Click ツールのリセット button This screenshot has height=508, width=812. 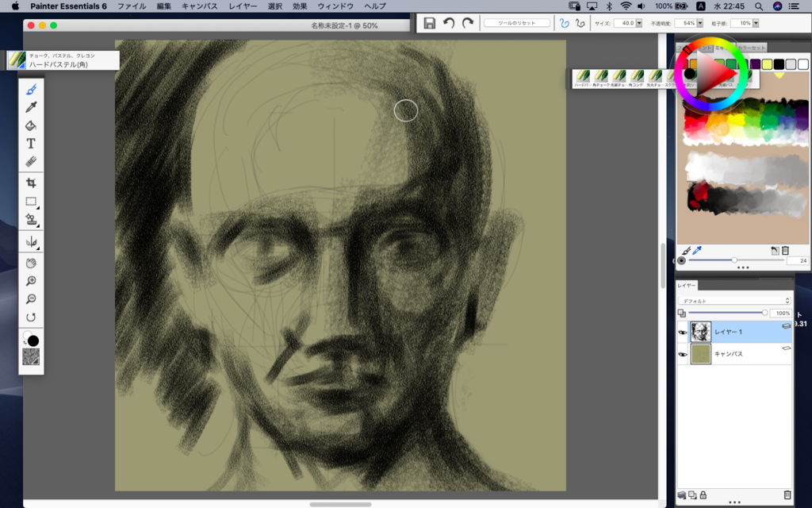tap(517, 23)
